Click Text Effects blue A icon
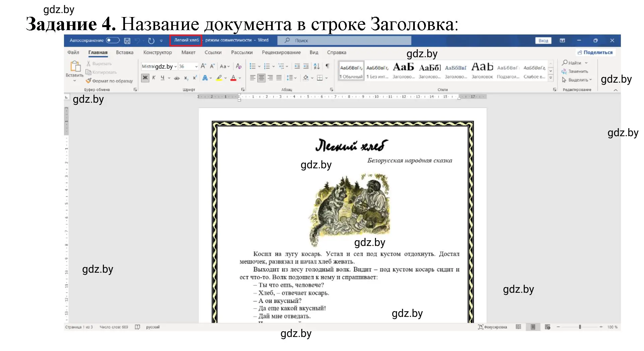Image resolution: width=644 pixels, height=351 pixels. click(x=205, y=78)
